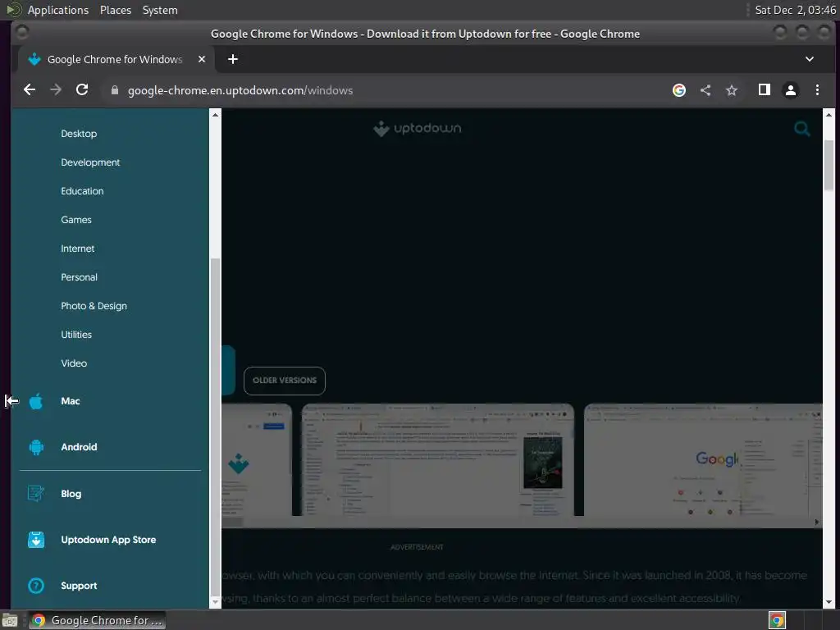Image resolution: width=840 pixels, height=630 pixels.
Task: Open the partially visible Uptodown screenshot thumbnail
Action: [x=257, y=460]
